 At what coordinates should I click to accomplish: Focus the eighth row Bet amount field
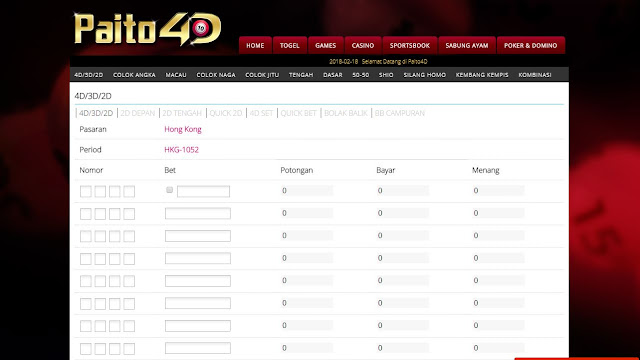click(198, 348)
